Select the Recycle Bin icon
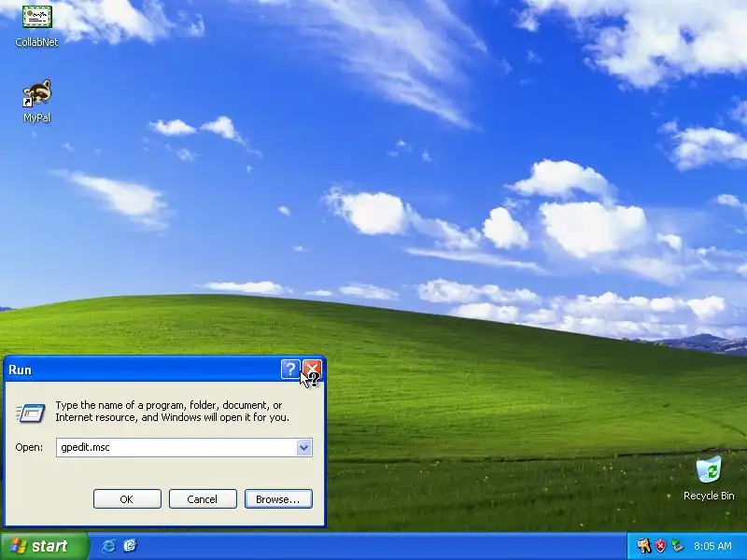 tap(709, 478)
